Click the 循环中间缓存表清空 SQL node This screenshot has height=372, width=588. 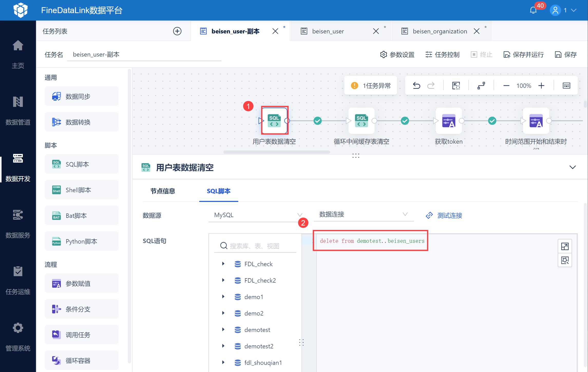point(361,121)
